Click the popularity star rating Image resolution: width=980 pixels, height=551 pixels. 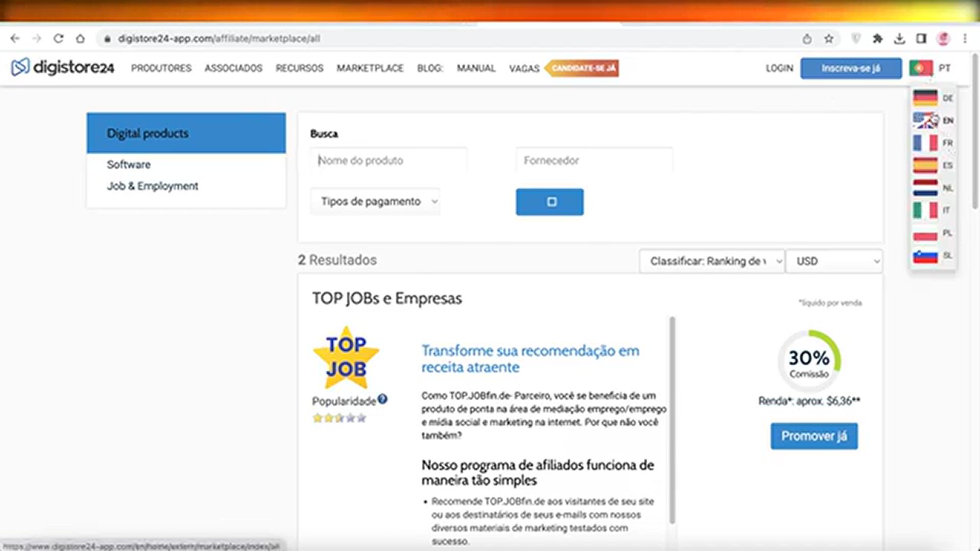339,418
